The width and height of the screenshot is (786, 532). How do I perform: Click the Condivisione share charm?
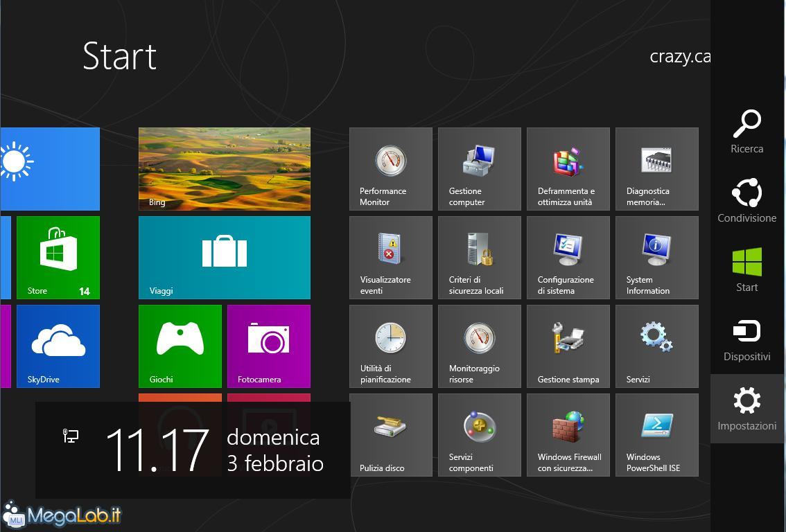click(x=747, y=201)
